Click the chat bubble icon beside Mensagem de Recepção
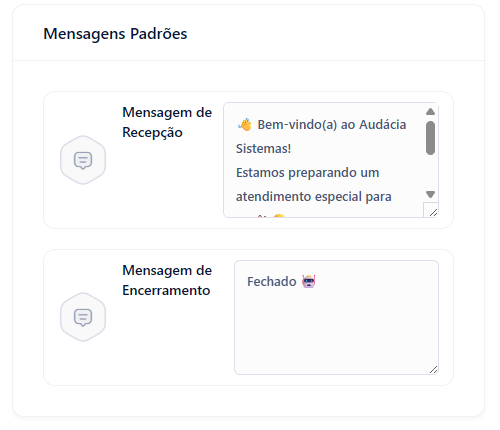 83,160
